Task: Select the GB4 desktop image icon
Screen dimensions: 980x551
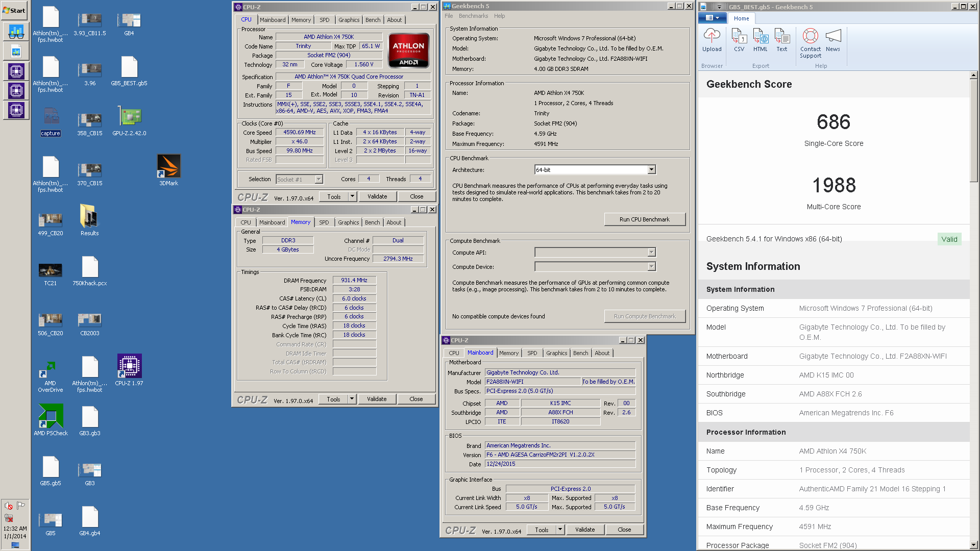Action: coord(129,23)
